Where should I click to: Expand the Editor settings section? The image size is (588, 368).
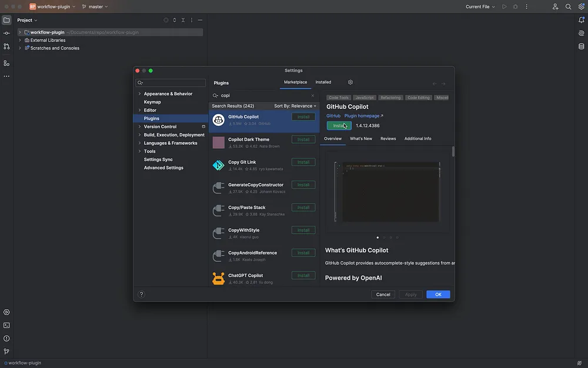pyautogui.click(x=139, y=110)
